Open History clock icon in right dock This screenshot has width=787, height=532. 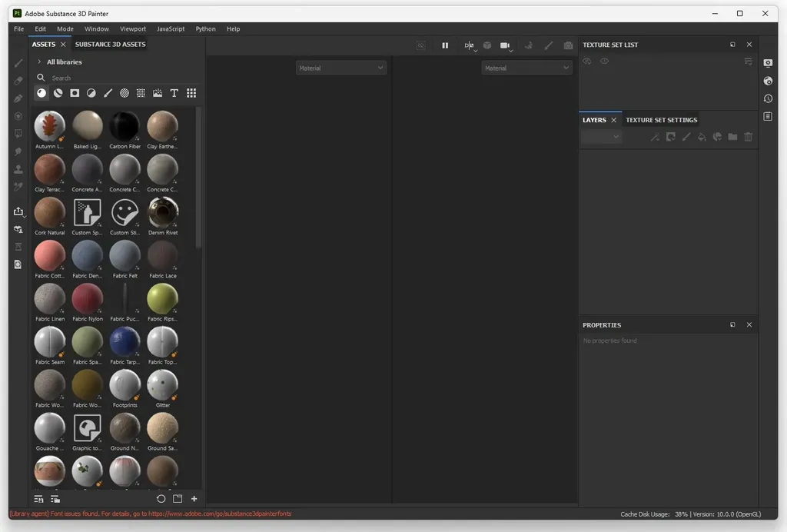click(768, 98)
